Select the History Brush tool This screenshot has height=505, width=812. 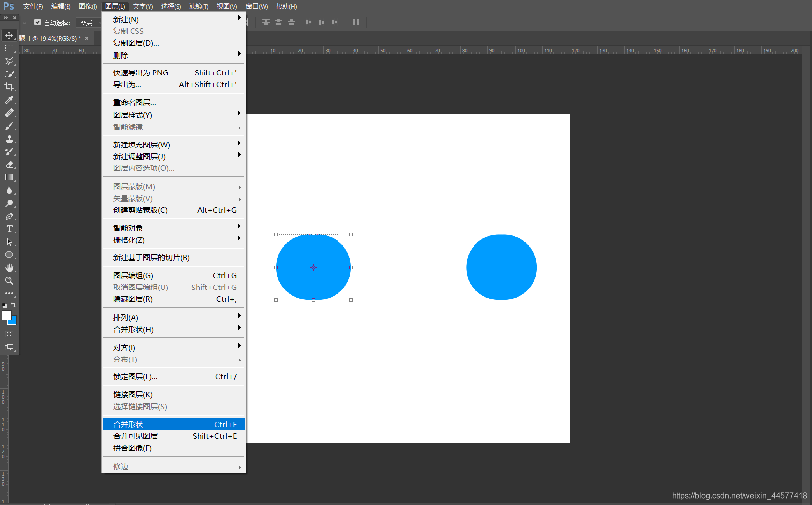coord(9,151)
